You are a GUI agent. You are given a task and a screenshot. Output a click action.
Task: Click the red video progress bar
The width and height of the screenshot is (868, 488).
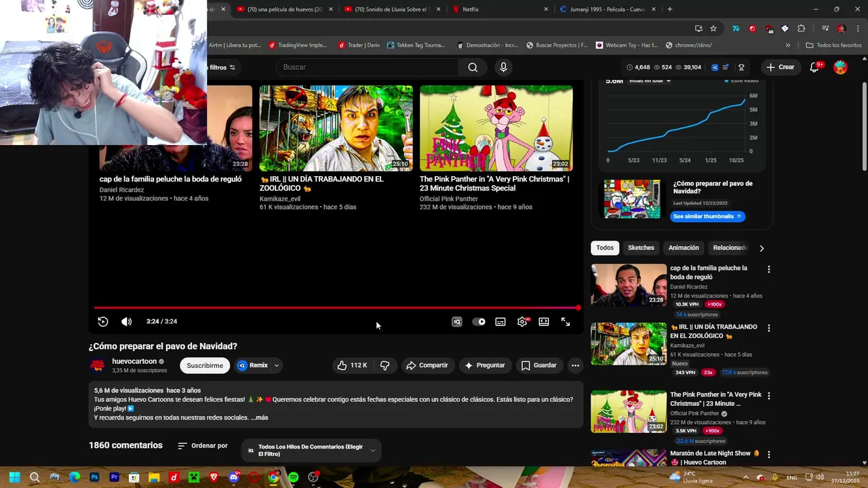(336, 308)
